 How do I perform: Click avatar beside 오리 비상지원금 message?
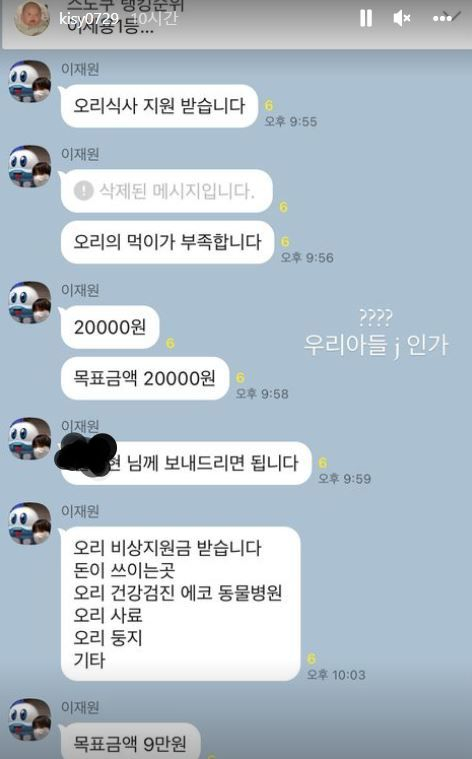click(30, 523)
